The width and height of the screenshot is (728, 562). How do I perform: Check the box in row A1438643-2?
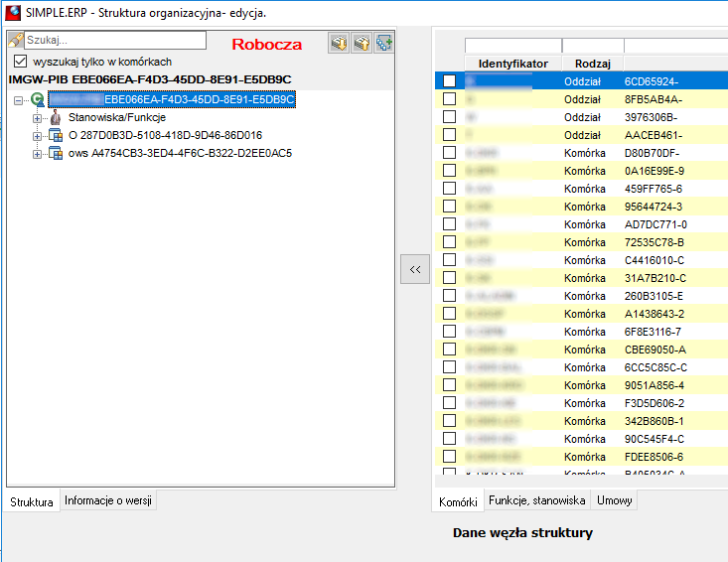pyautogui.click(x=450, y=313)
